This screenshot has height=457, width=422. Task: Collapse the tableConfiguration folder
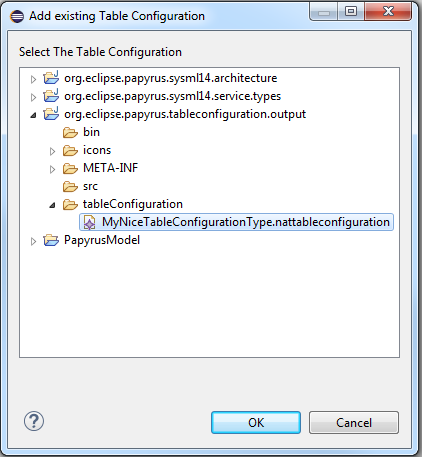[x=52, y=205]
